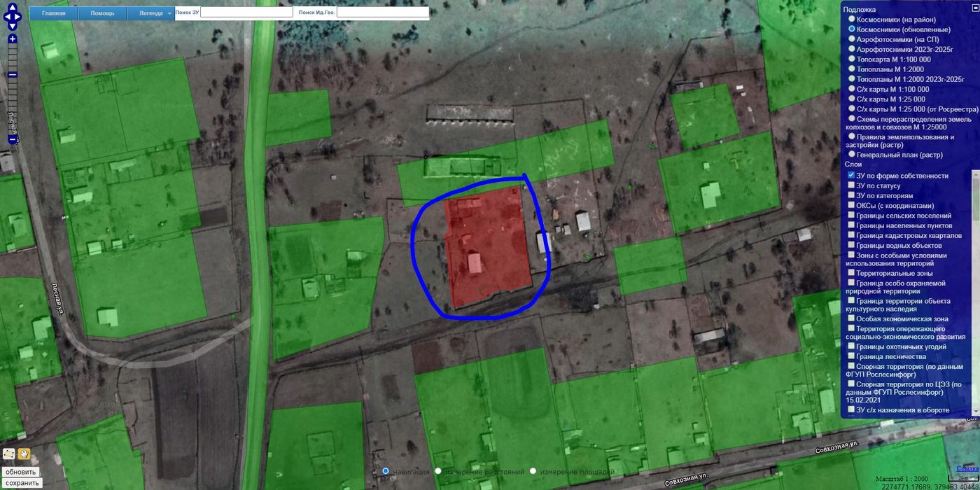
Task: Pan the map up with arrow
Action: pos(13,8)
